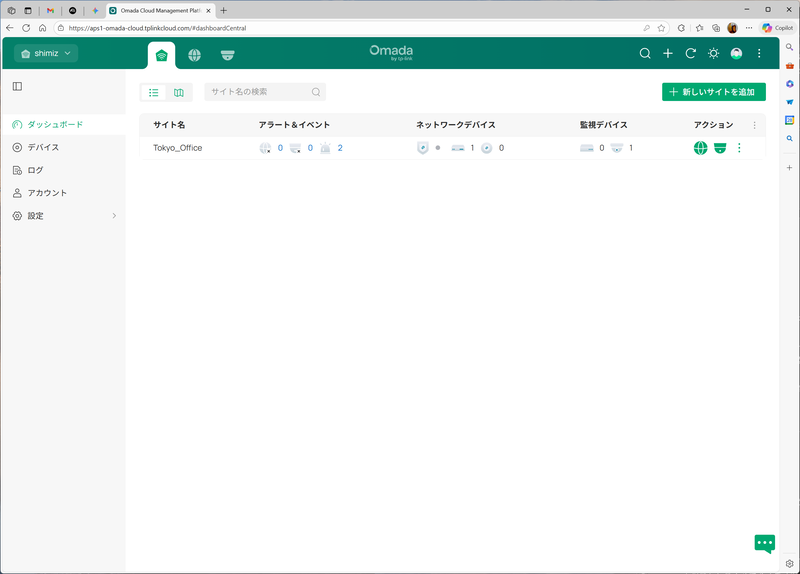This screenshot has width=800, height=574.
Task: Open table column settings menu
Action: [755, 125]
